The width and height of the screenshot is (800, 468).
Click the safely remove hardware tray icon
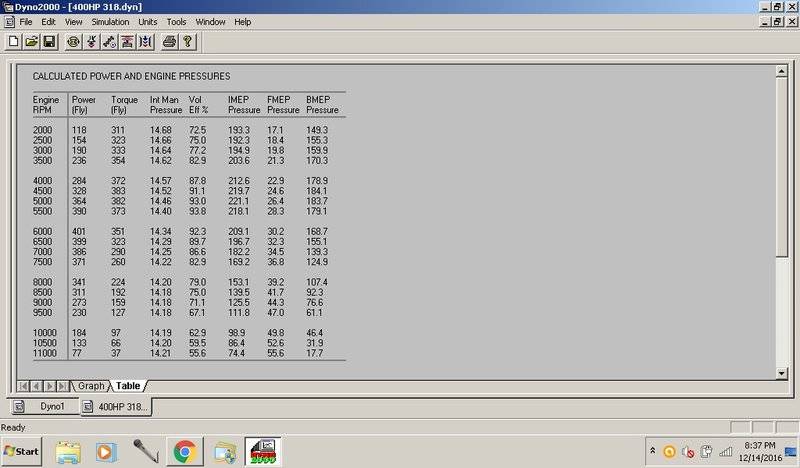(x=706, y=451)
